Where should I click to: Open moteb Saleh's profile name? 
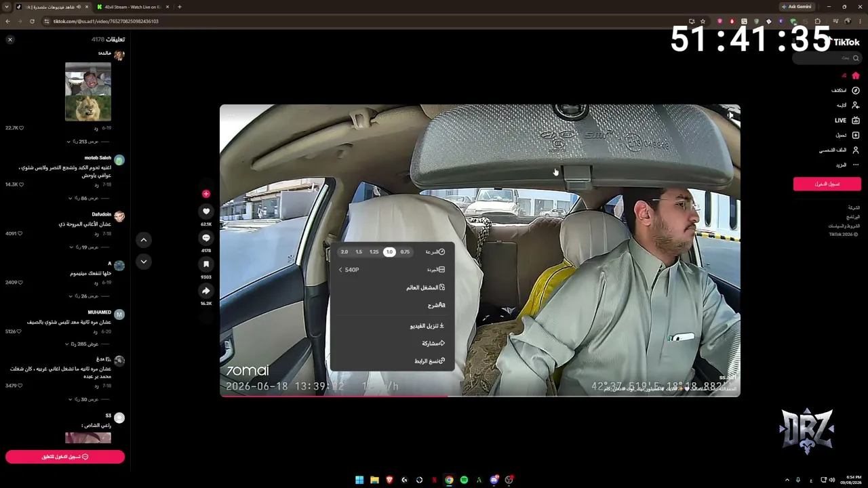click(x=98, y=158)
